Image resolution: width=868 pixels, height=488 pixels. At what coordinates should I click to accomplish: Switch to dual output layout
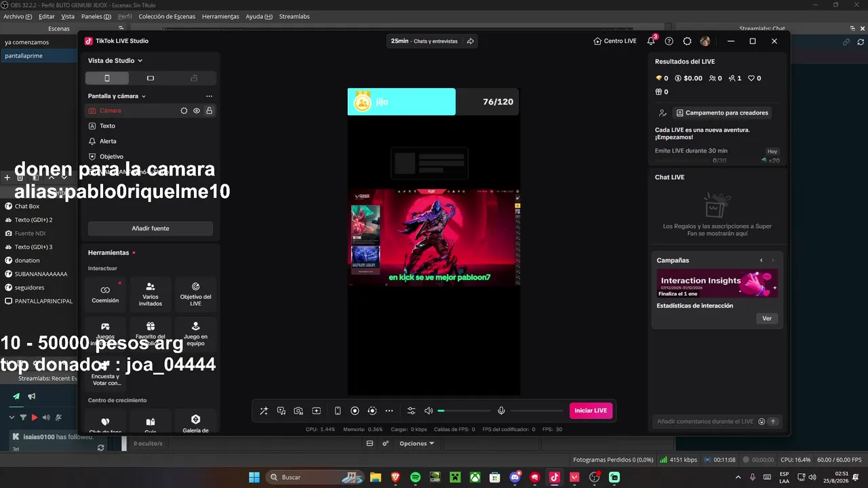194,78
